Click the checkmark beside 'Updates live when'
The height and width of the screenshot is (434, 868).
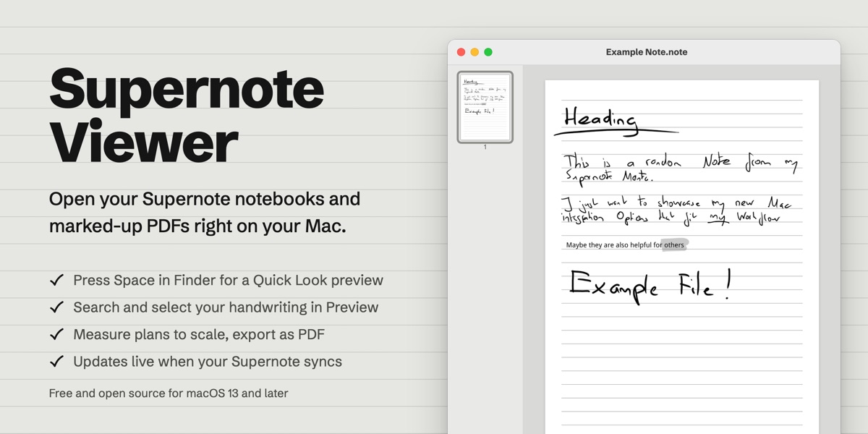pyautogui.click(x=56, y=361)
